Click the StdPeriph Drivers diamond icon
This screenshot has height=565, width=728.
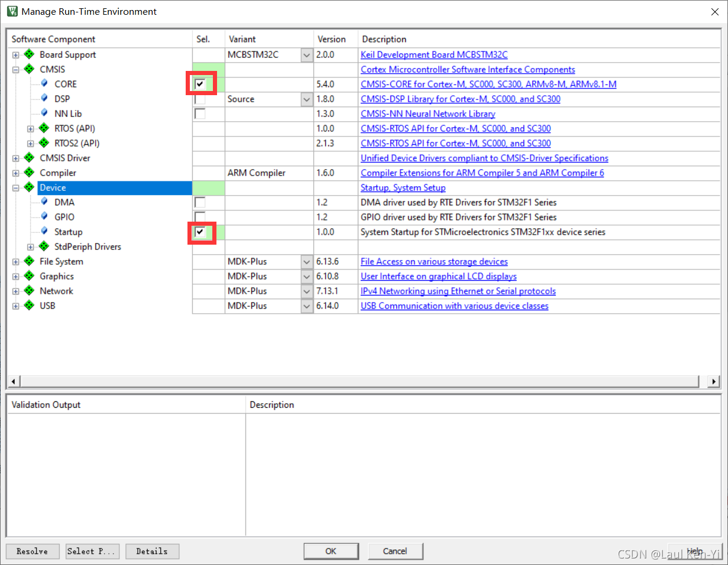(x=44, y=246)
